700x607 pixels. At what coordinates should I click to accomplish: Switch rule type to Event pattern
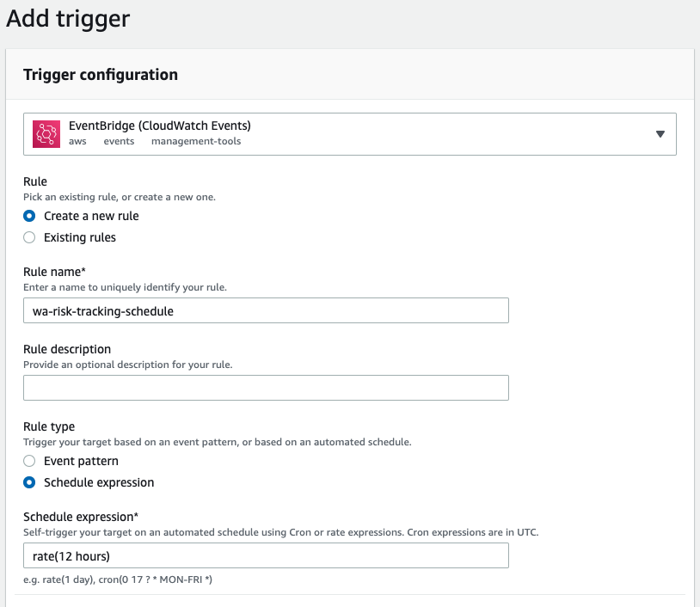coord(28,461)
